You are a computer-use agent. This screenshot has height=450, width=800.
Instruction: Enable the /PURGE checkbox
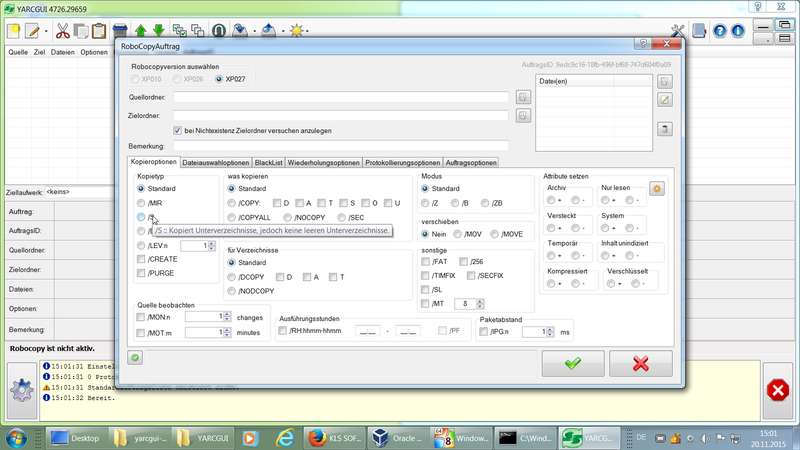click(x=142, y=273)
